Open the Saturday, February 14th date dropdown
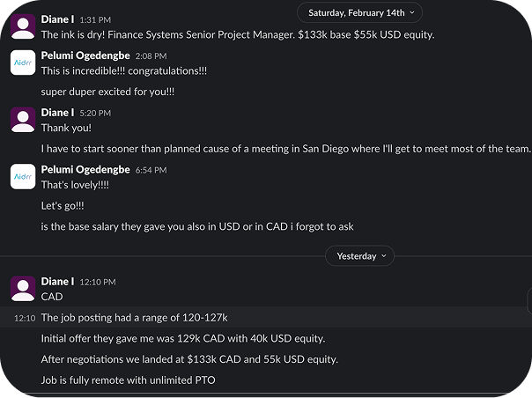 [x=359, y=13]
